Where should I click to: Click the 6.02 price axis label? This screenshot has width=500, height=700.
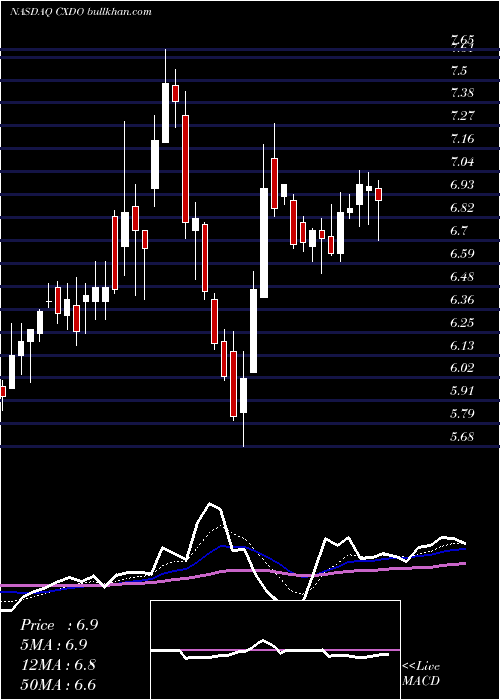tap(462, 368)
